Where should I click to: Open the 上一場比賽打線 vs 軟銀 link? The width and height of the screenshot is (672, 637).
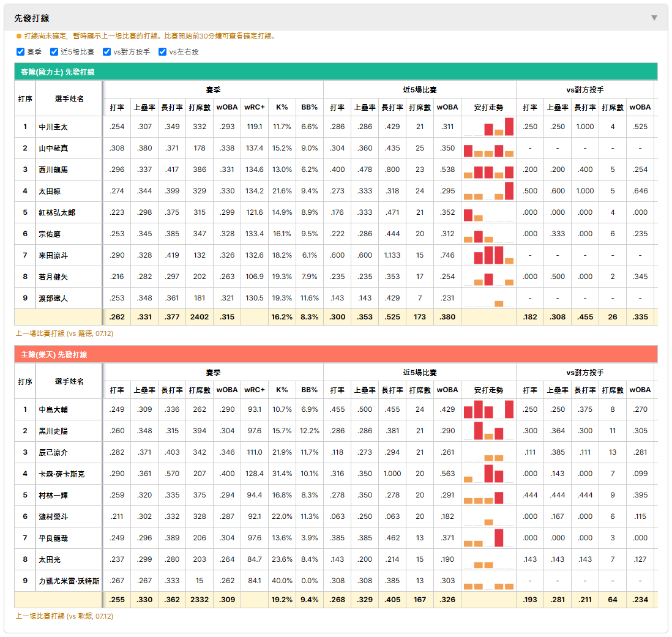pos(65,616)
